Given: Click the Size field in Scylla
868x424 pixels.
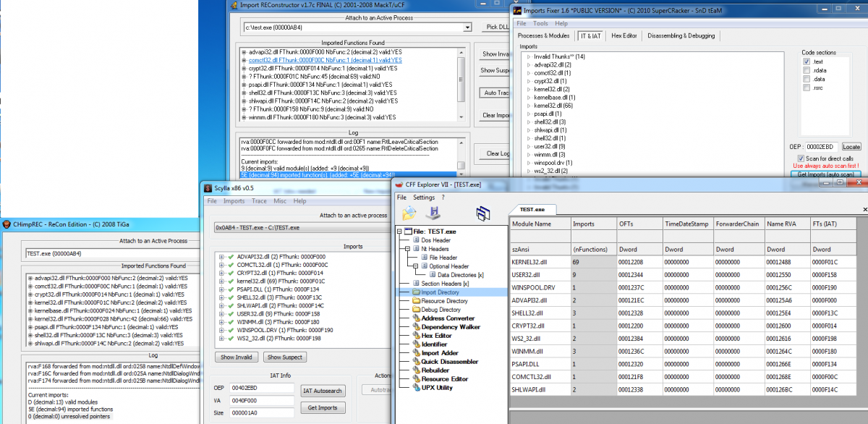Looking at the screenshot, I should pyautogui.click(x=262, y=413).
